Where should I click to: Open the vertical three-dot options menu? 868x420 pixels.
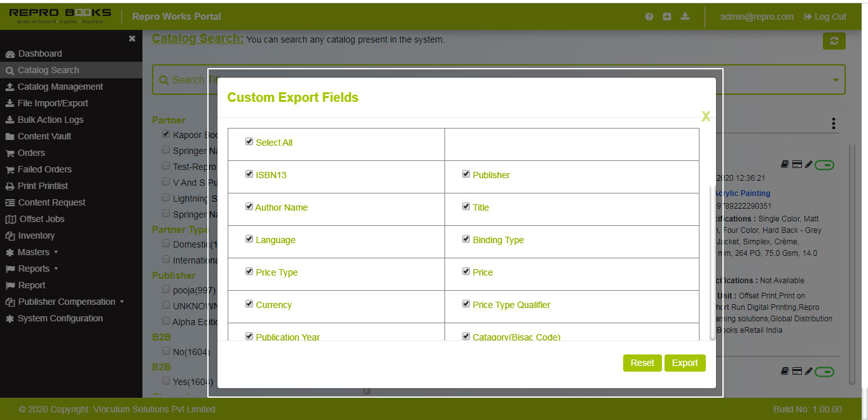(833, 123)
